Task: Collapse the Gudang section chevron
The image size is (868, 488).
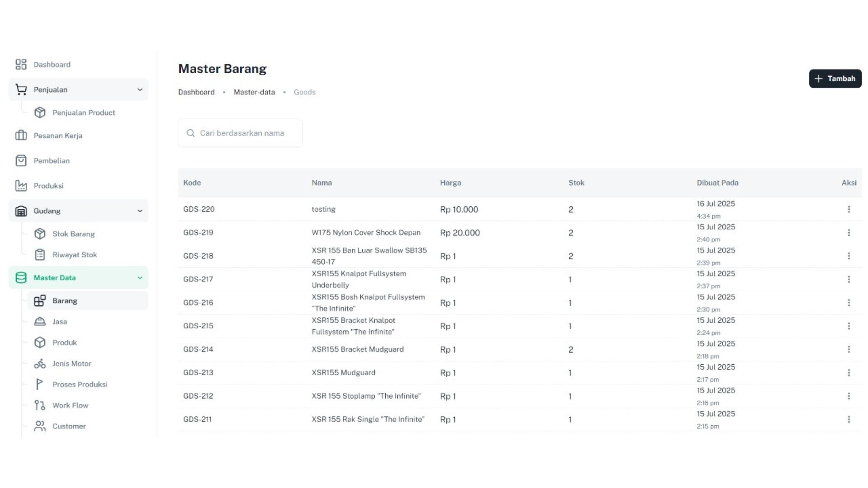Action: pyautogui.click(x=140, y=211)
